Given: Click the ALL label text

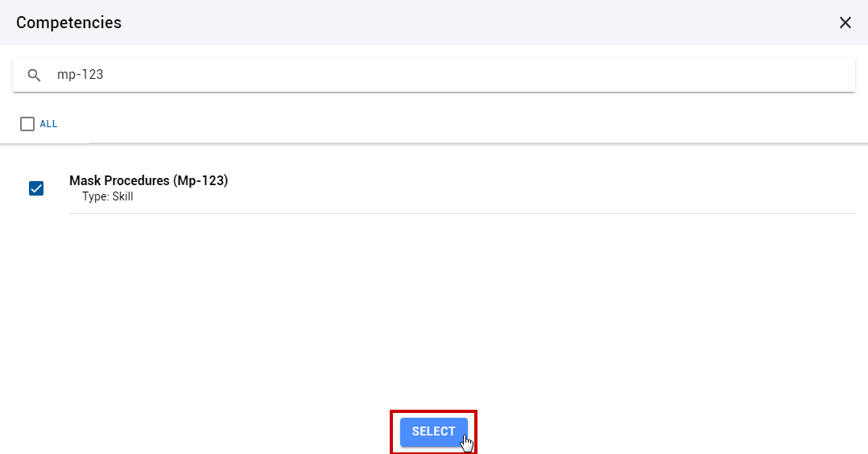Looking at the screenshot, I should pos(48,124).
